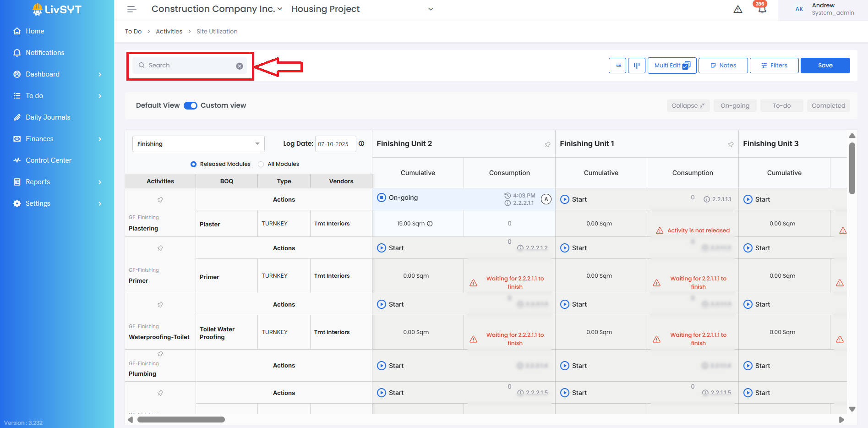The image size is (868, 428).
Task: Clear the search field with X icon
Action: 240,66
